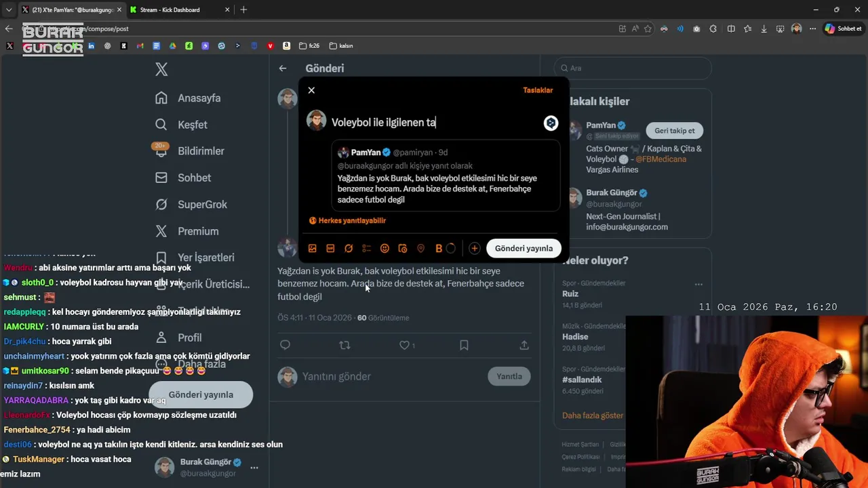
Task: Click the Ara search field
Action: pyautogui.click(x=633, y=68)
